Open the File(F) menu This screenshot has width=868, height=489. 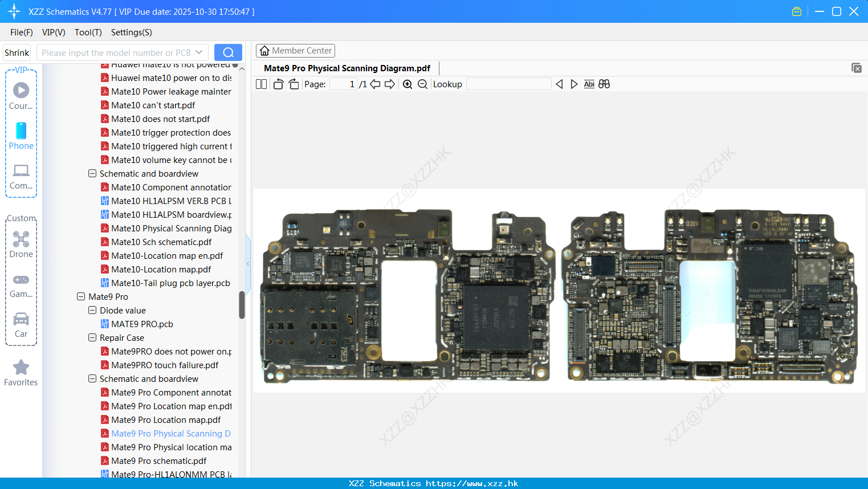[x=22, y=32]
